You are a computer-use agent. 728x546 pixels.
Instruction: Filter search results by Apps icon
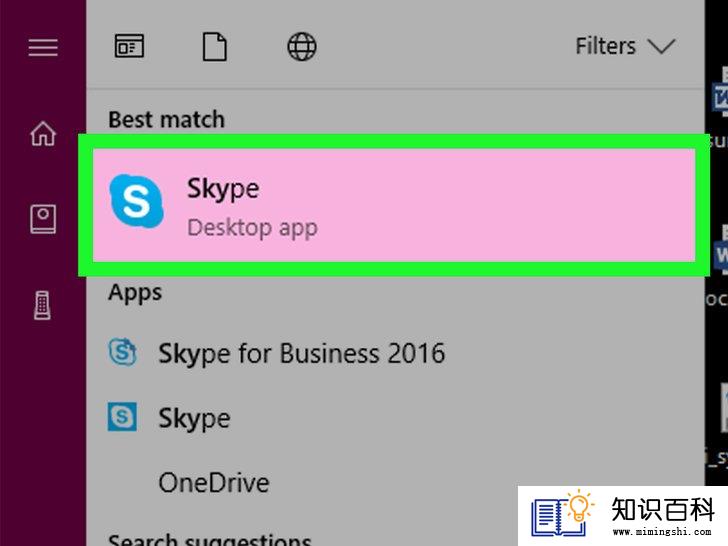click(129, 46)
